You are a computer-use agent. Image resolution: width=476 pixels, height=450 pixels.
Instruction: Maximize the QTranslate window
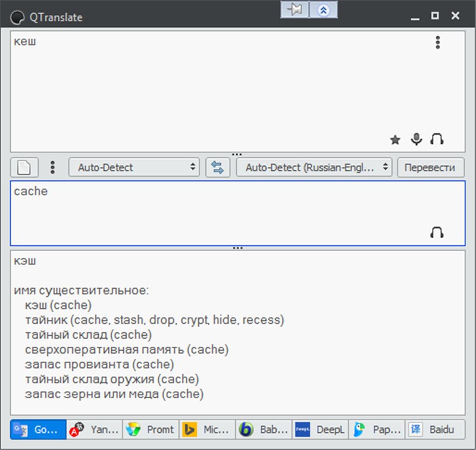click(435, 15)
